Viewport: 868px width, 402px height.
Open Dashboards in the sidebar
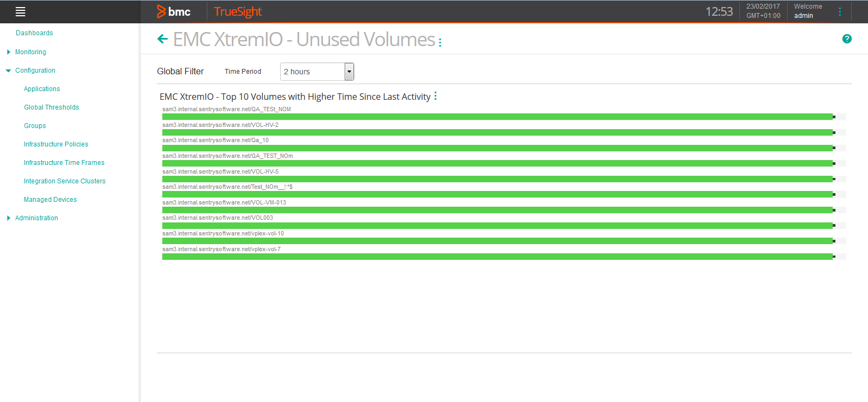coord(34,33)
